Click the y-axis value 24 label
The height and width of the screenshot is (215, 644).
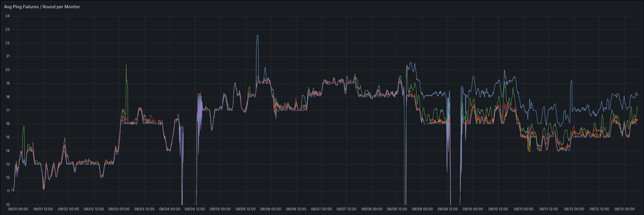8,16
